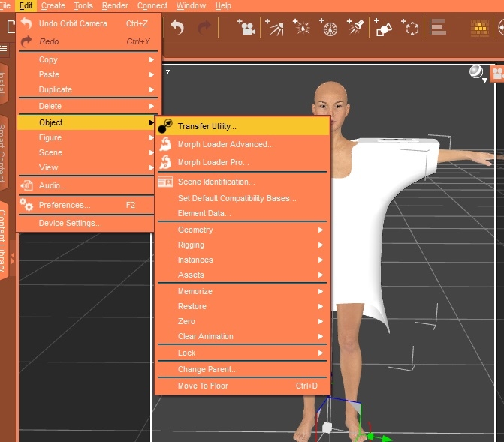Open the Lock submenu

coord(241,353)
